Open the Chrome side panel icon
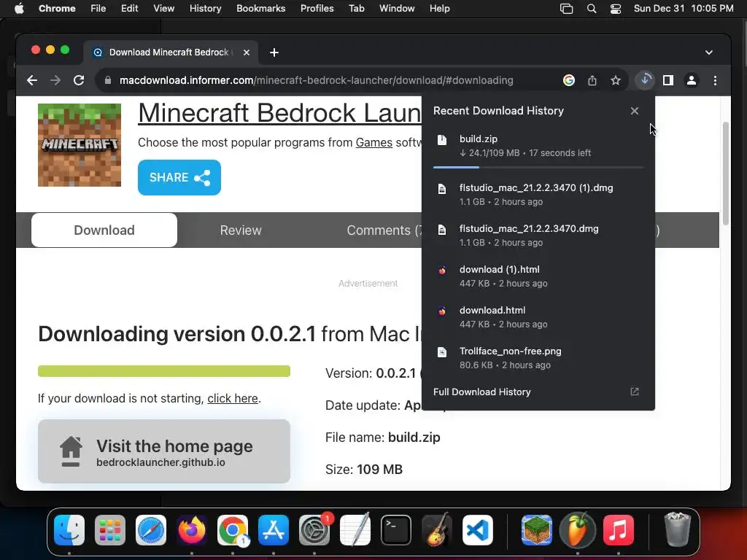747x560 pixels. [668, 80]
